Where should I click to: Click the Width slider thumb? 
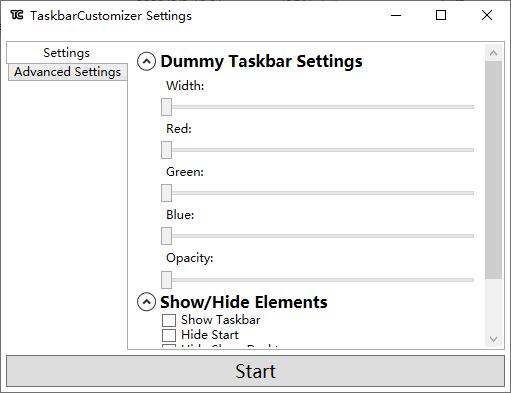coord(166,107)
